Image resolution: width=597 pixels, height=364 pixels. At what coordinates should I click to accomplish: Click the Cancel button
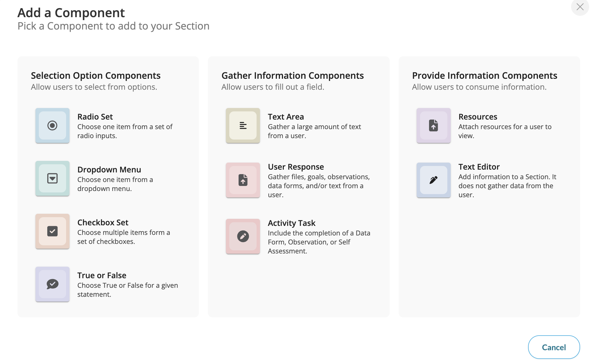[554, 347]
